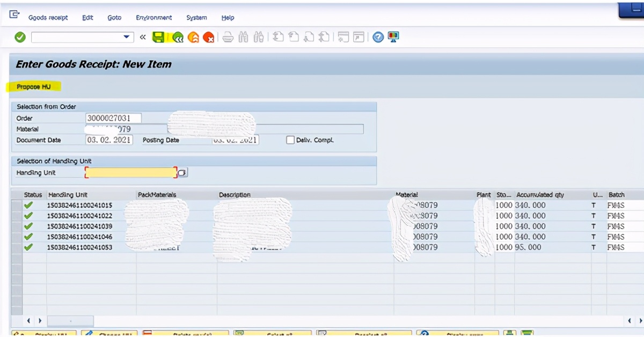This screenshot has width=644, height=337.
Task: Select handling unit 150382461100241039
Action: tap(80, 226)
